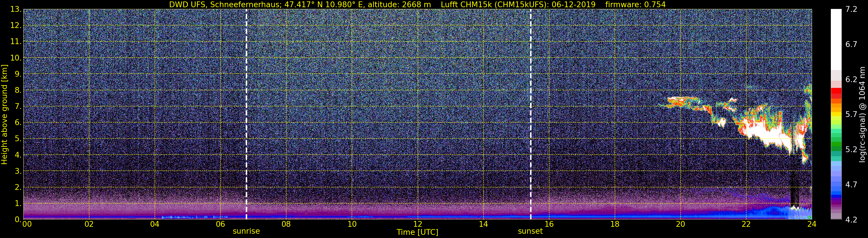The height and width of the screenshot is (238, 868).
Task: Click the time axis tick label 24
Action: pos(812,224)
